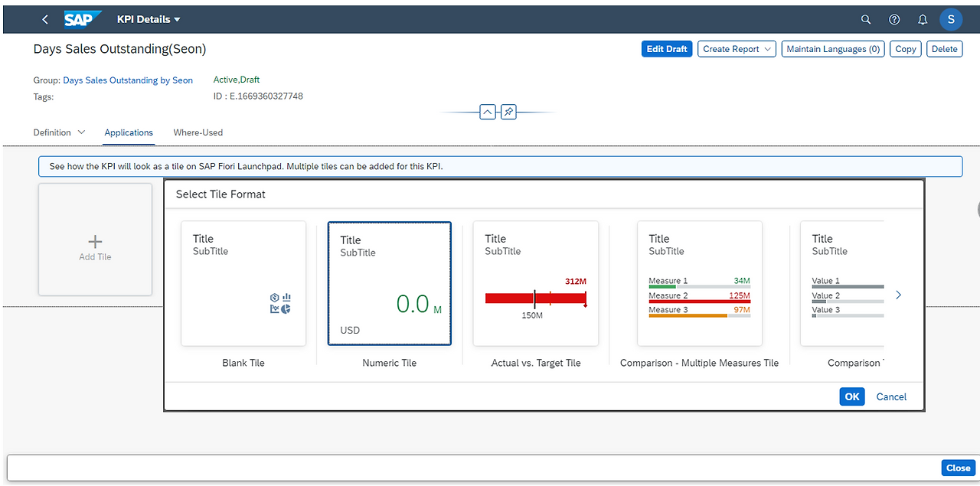Click the chart icons in Blank Tile

coord(280,303)
